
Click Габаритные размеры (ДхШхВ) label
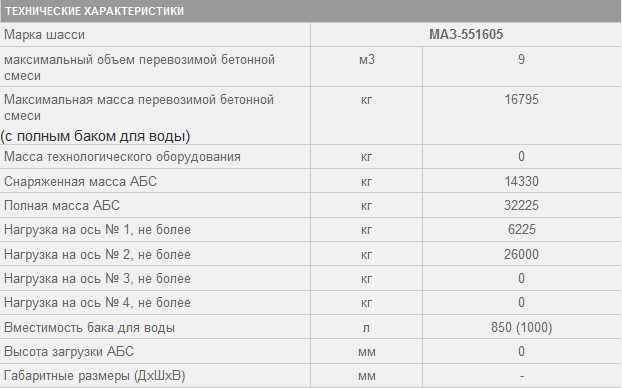click(94, 375)
